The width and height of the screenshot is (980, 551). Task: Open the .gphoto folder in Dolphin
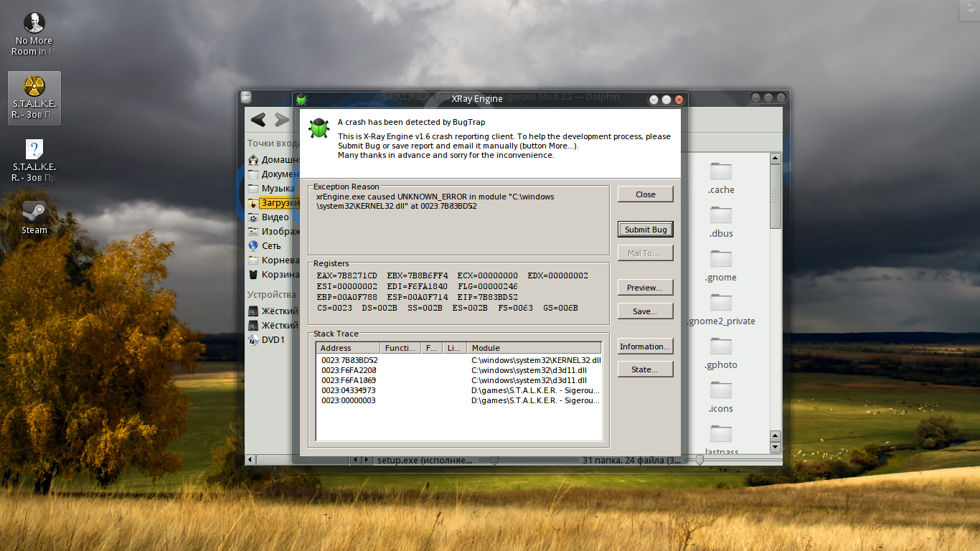click(x=721, y=353)
